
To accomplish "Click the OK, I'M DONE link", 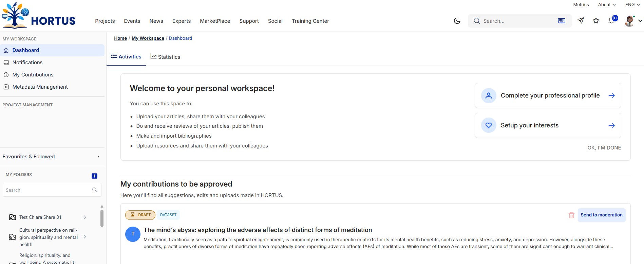I will coord(604,148).
